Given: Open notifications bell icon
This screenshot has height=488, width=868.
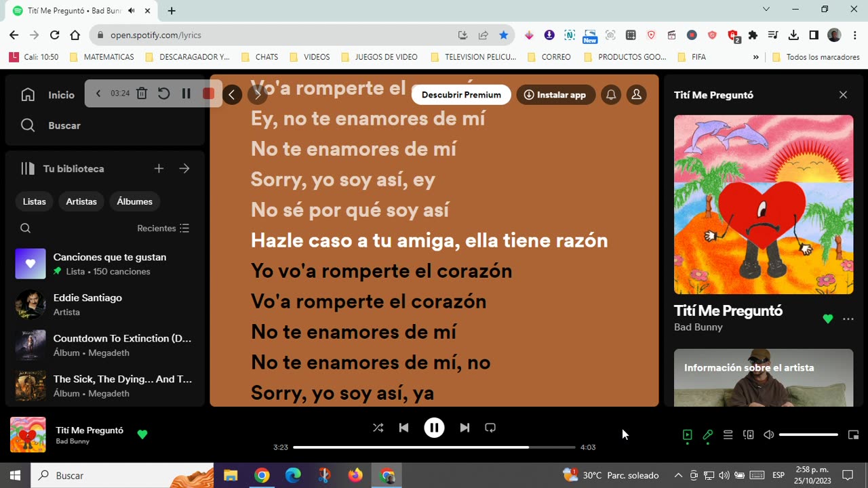Looking at the screenshot, I should (x=611, y=95).
